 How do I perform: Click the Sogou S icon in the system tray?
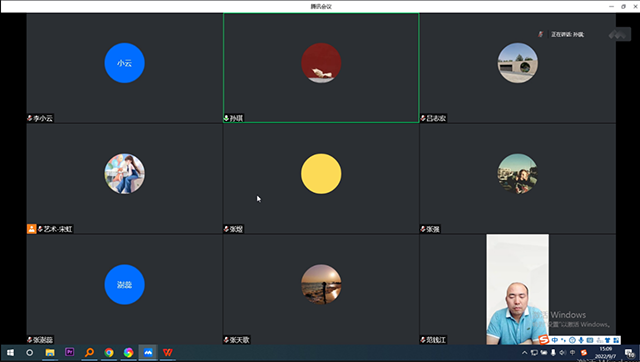pos(584,353)
